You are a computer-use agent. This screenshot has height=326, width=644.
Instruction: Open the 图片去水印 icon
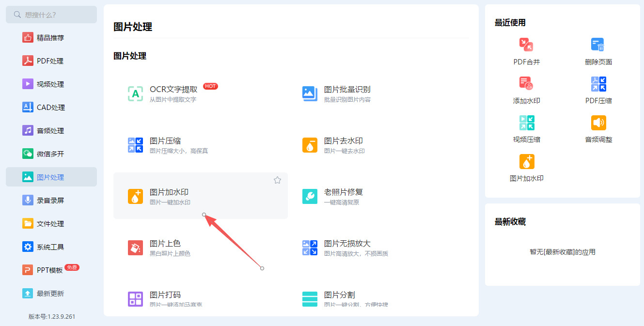[310, 145]
